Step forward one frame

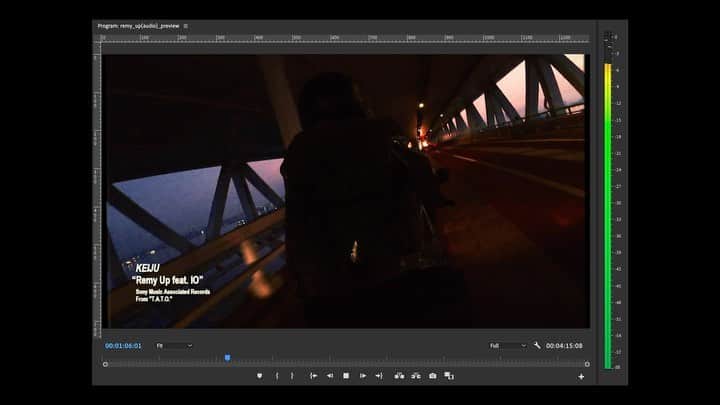[x=363, y=376]
